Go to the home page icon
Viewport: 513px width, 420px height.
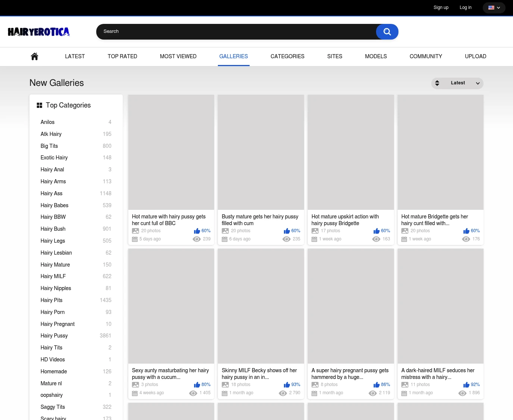pos(34,56)
